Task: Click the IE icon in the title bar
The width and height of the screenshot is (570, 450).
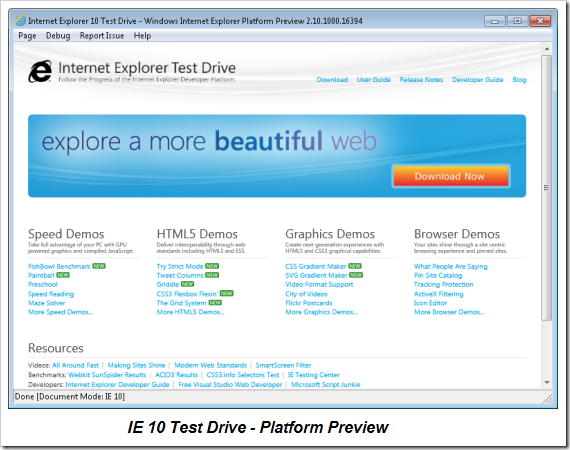Action: pos(20,21)
